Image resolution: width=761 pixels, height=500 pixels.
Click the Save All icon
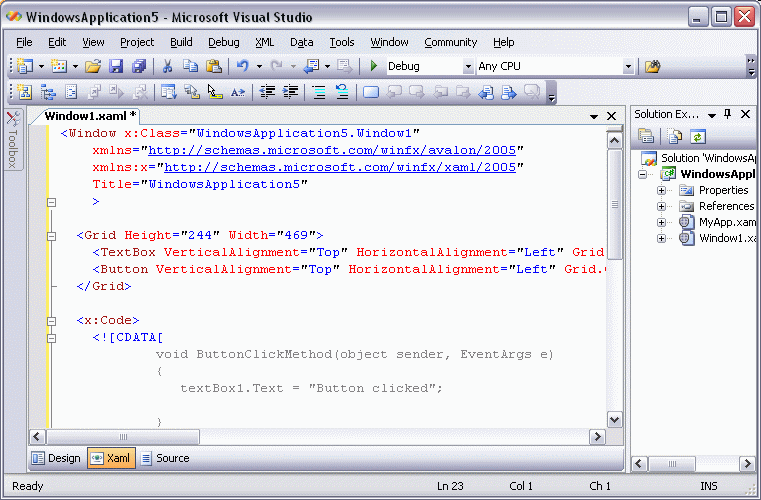point(139,66)
